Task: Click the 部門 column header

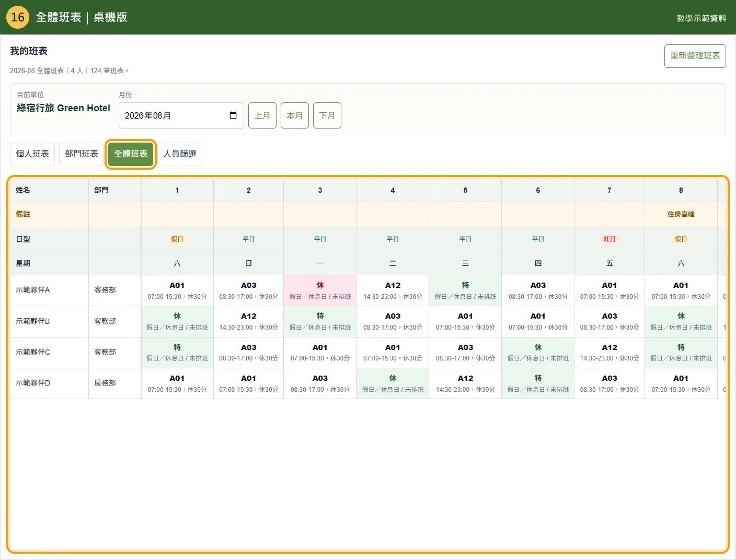Action: (x=114, y=190)
